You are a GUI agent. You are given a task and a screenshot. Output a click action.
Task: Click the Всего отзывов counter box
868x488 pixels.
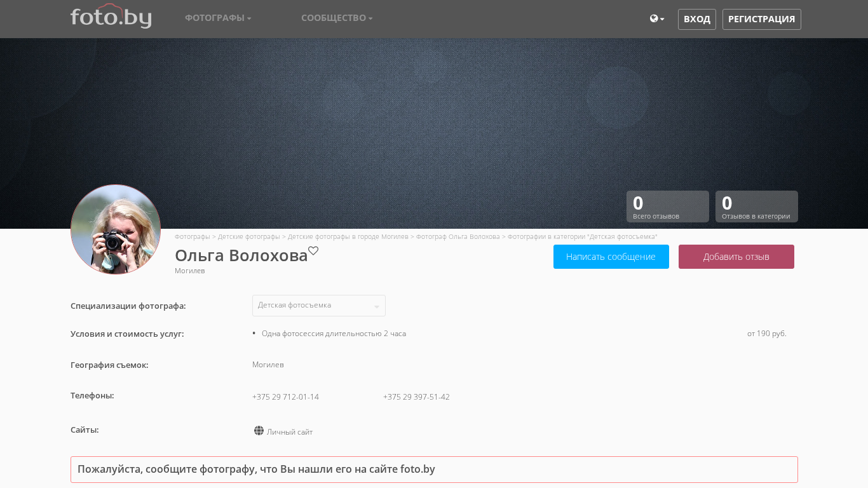pos(667,207)
